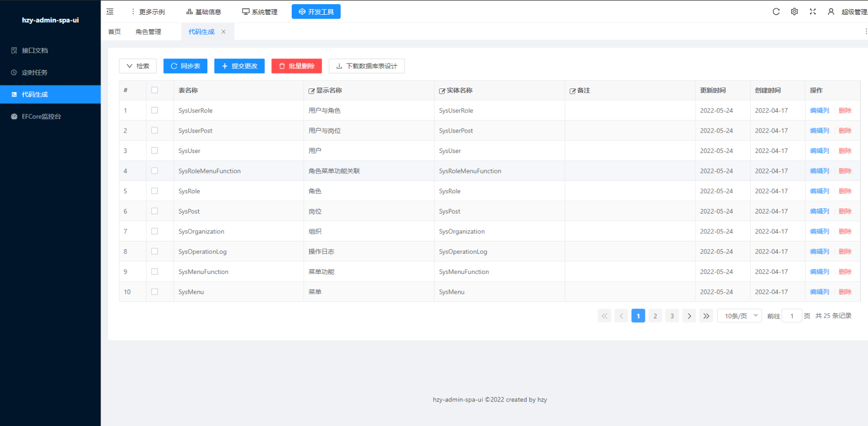Open the 10条/页 page size dropdown

point(739,316)
